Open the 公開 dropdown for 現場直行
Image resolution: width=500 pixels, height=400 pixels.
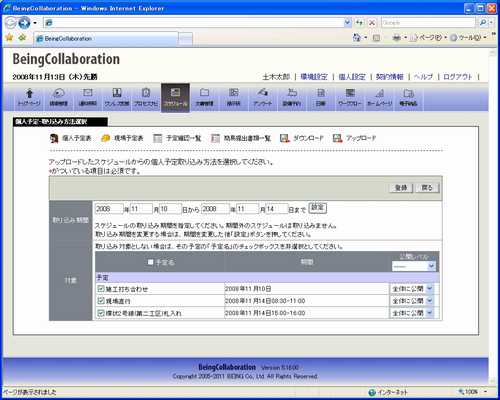point(413,301)
